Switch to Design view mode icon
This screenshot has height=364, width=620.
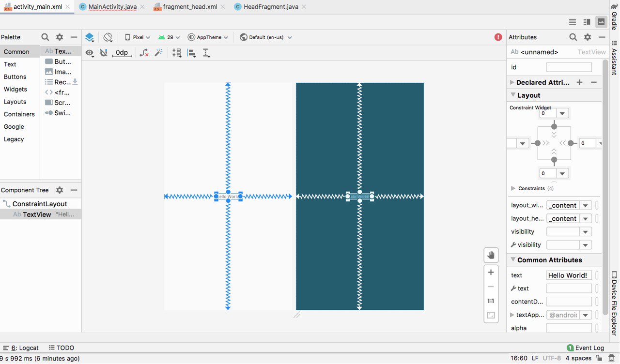[x=601, y=22]
